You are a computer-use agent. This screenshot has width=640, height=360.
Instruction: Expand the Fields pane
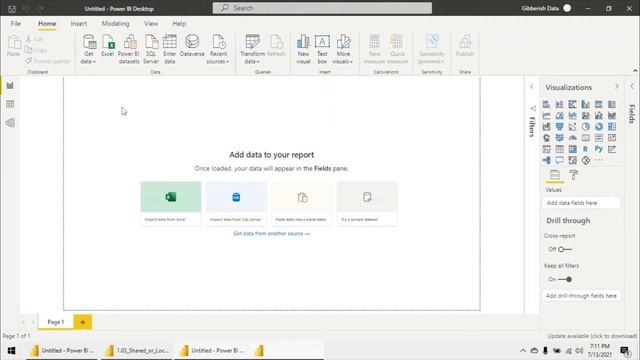pyautogui.click(x=632, y=86)
